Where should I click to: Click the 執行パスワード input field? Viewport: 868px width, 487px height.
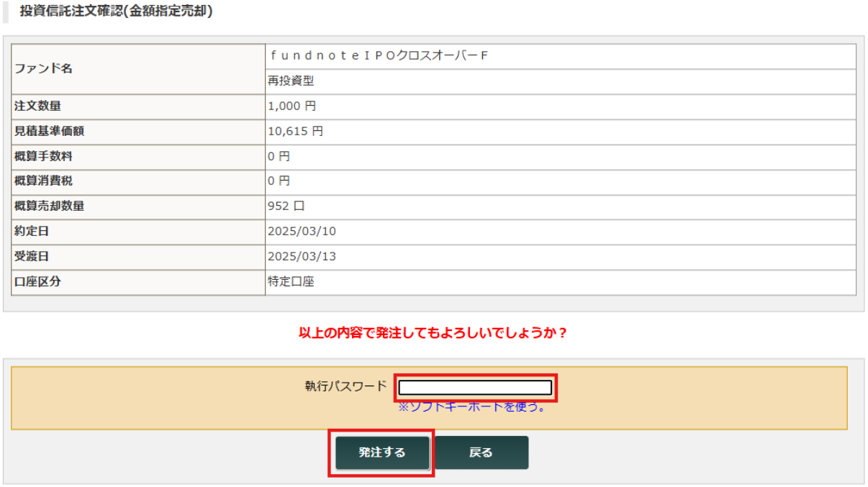[476, 388]
